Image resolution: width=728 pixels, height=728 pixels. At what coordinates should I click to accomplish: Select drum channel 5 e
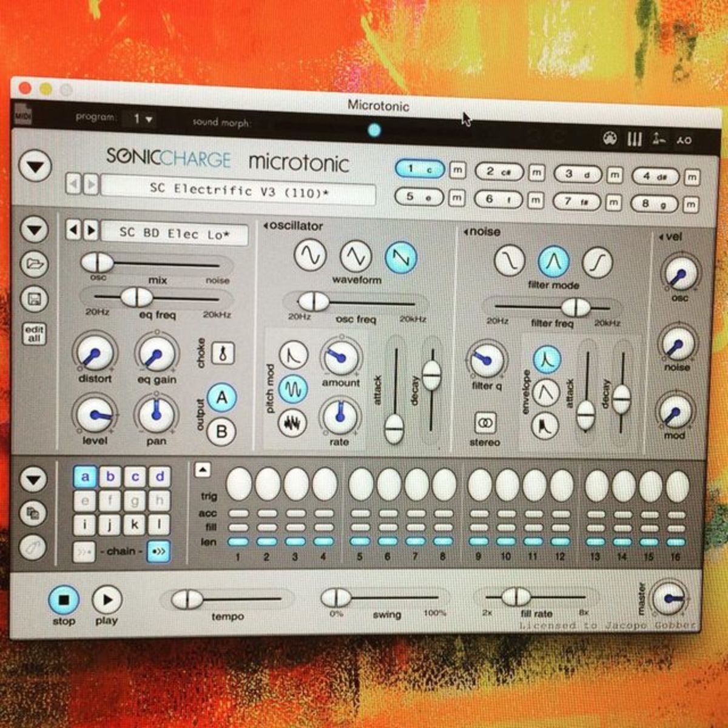click(420, 197)
